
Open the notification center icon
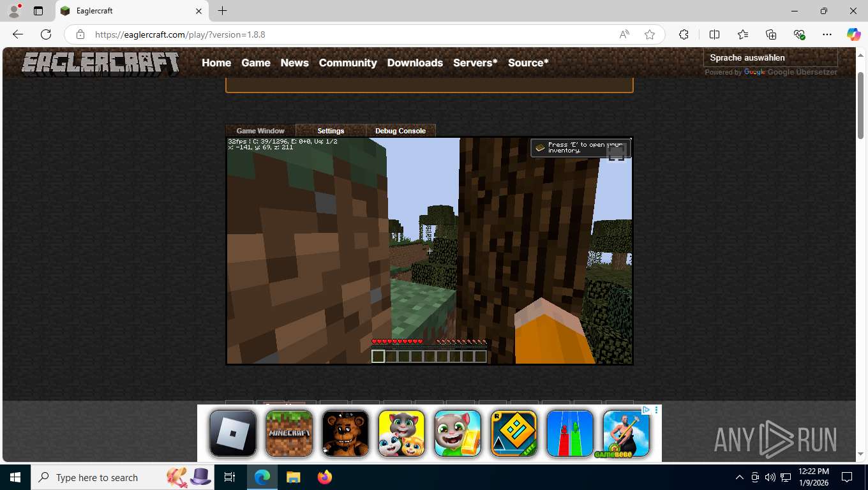pyautogui.click(x=847, y=477)
